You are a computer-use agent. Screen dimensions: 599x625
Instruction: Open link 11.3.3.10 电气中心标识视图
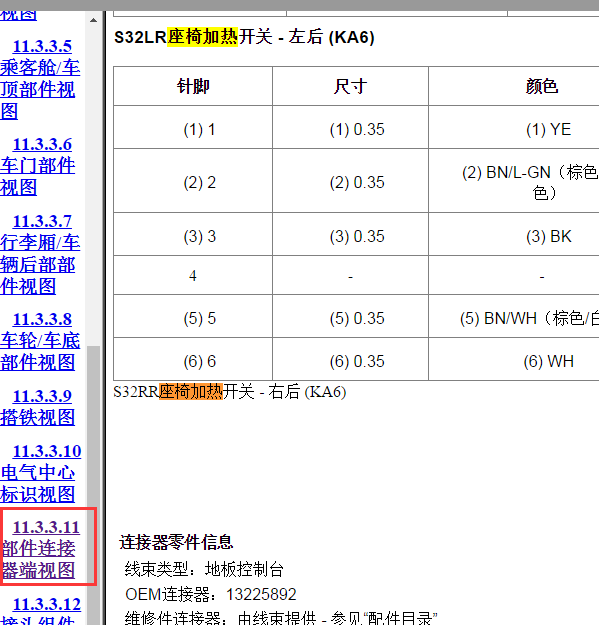[41, 473]
